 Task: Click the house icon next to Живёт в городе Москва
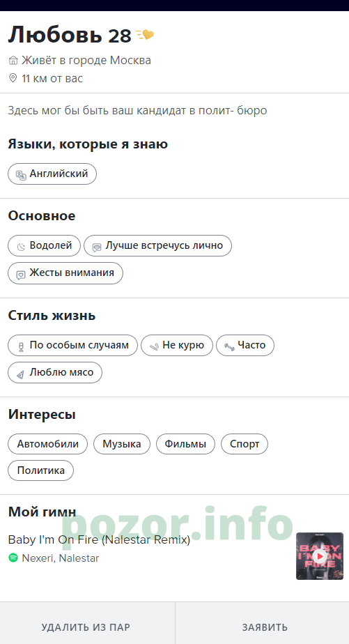(13, 61)
